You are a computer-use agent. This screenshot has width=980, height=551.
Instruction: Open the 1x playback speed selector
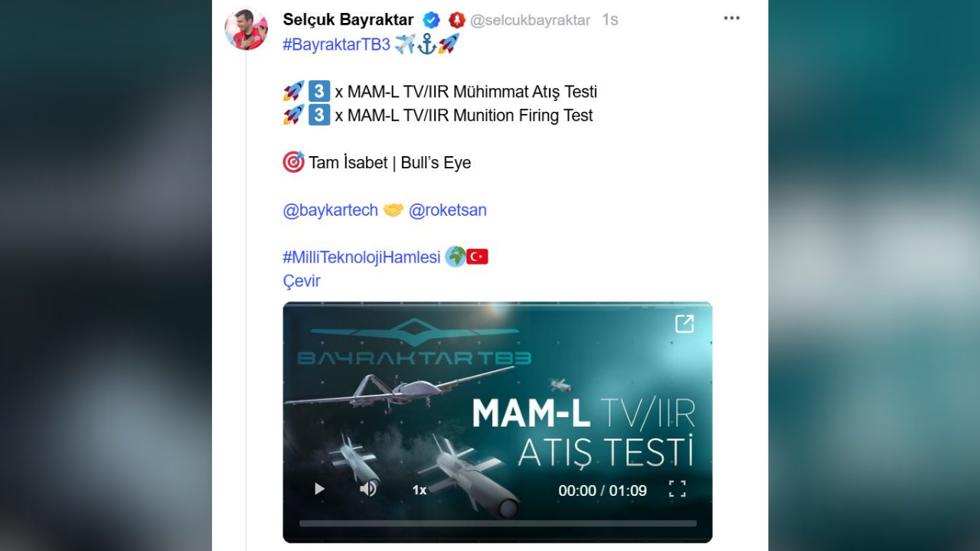(x=420, y=490)
